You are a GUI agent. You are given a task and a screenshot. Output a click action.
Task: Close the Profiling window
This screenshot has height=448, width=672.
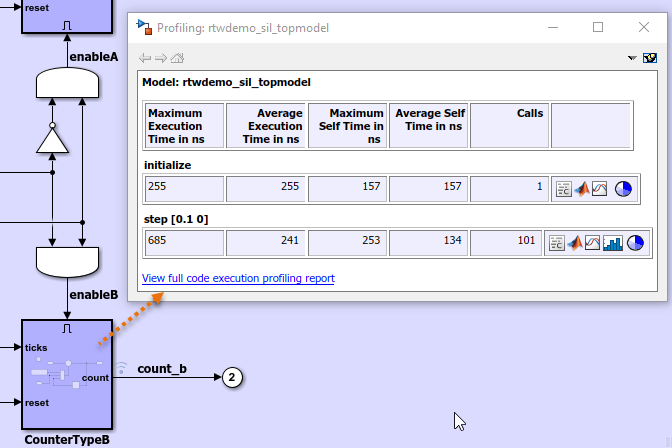click(x=644, y=27)
